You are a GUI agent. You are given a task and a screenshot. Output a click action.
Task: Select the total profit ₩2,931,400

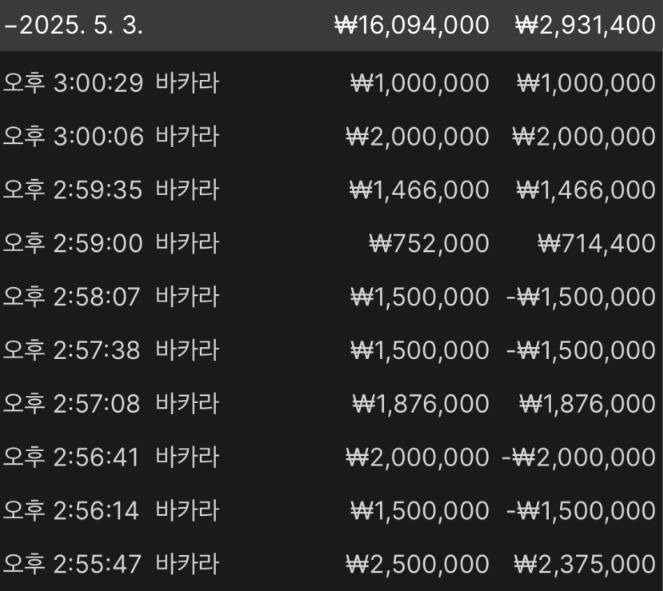coord(585,25)
